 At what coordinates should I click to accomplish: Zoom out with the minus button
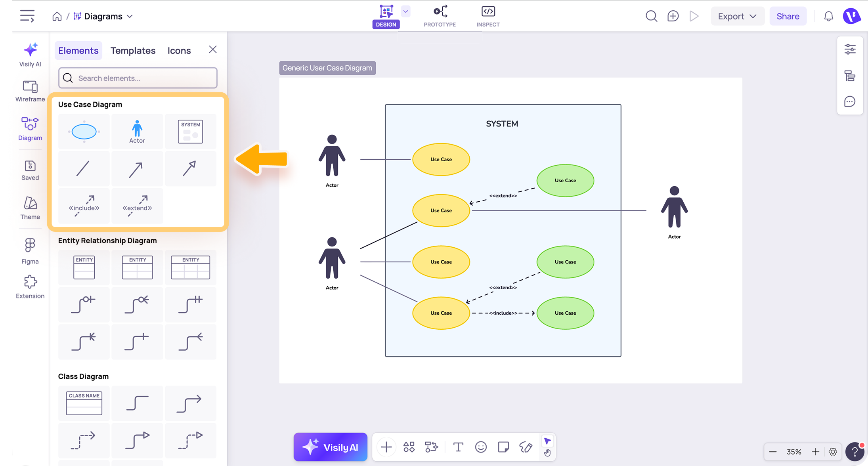(x=773, y=452)
